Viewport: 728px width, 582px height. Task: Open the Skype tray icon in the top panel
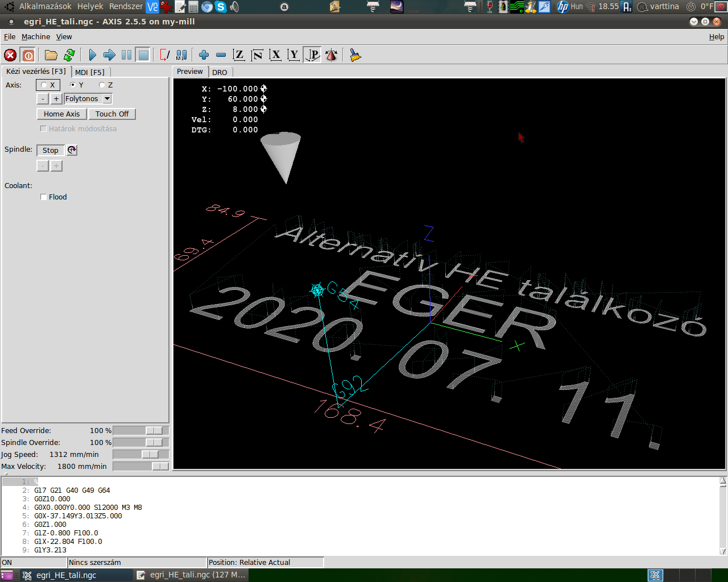[221, 7]
